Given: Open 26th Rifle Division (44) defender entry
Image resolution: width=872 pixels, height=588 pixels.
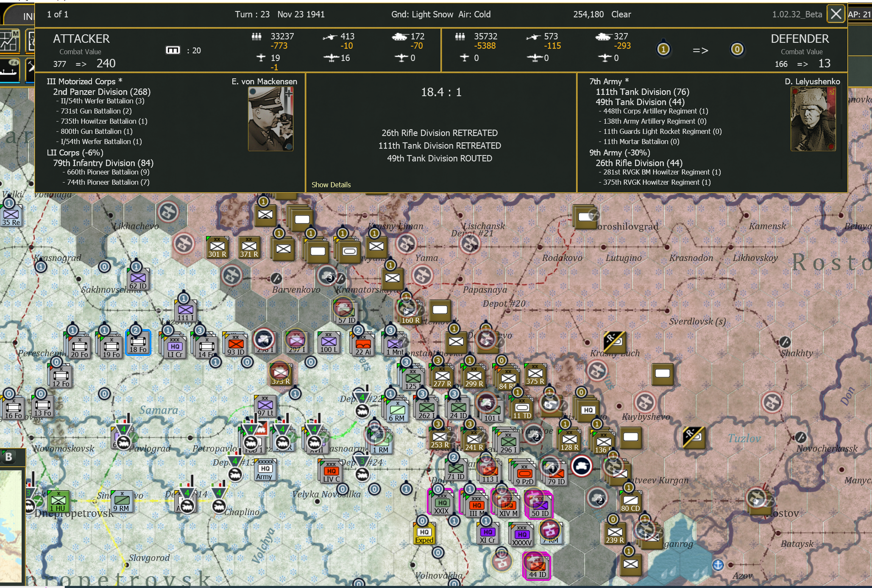Looking at the screenshot, I should click(639, 163).
